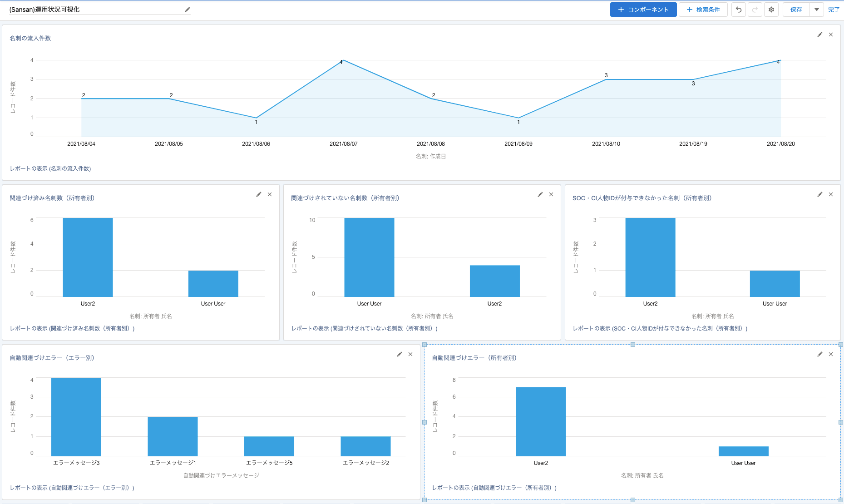Viewport: 844px width, 504px height.
Task: Click the undo arrow icon in toolbar
Action: (x=739, y=10)
